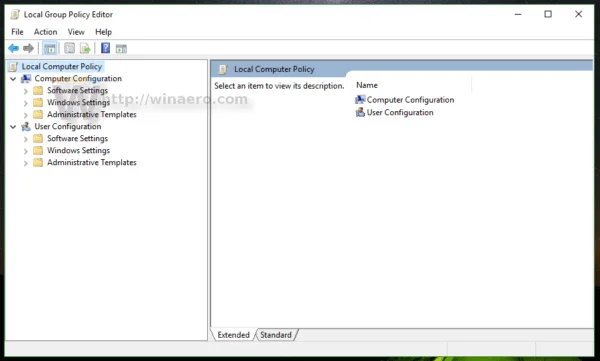This screenshot has width=600, height=361.
Task: Collapse the Computer Configuration tree node
Action: click(x=13, y=79)
